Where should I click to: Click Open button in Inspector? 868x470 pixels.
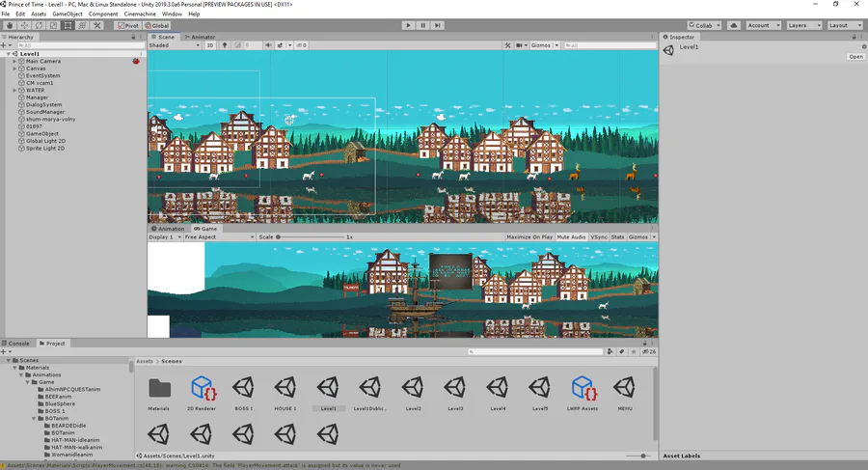tap(855, 57)
